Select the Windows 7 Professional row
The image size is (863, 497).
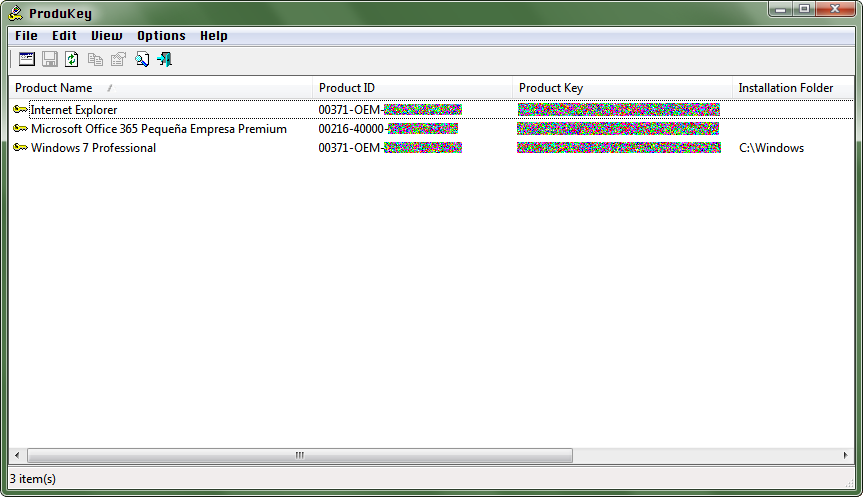coord(431,148)
